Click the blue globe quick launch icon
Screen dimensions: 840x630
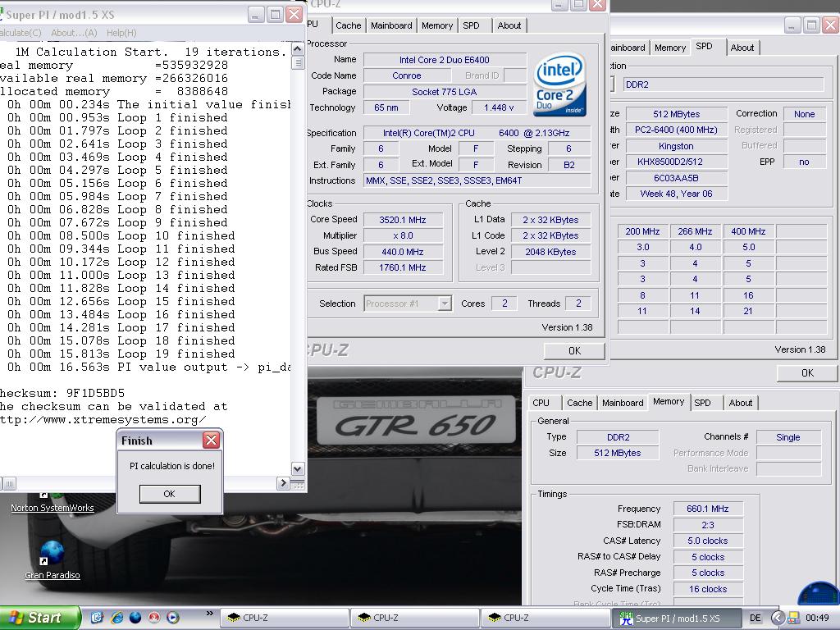tap(135, 617)
